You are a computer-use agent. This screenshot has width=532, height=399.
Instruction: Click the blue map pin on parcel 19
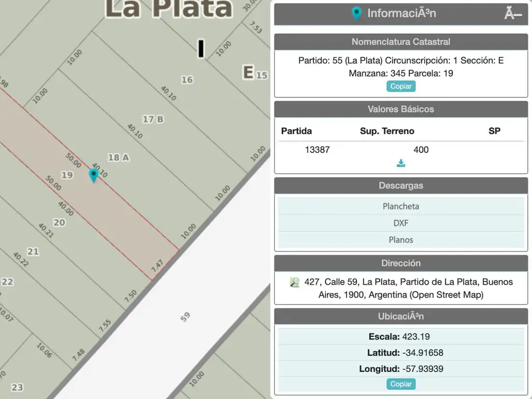click(94, 175)
